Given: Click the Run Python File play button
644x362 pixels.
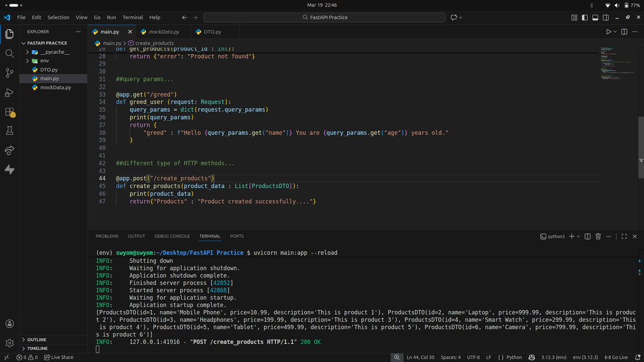Looking at the screenshot, I should coord(609,32).
